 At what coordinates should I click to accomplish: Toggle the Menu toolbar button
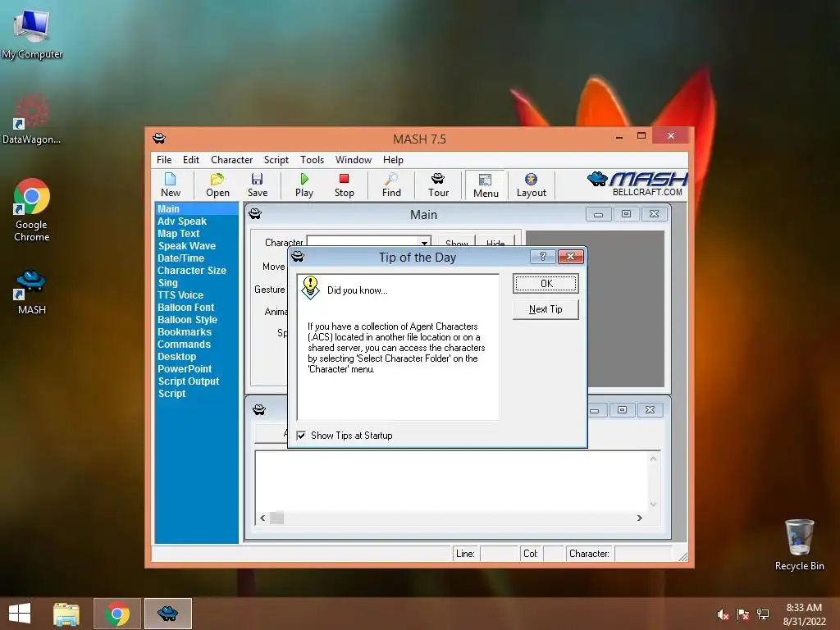486,185
